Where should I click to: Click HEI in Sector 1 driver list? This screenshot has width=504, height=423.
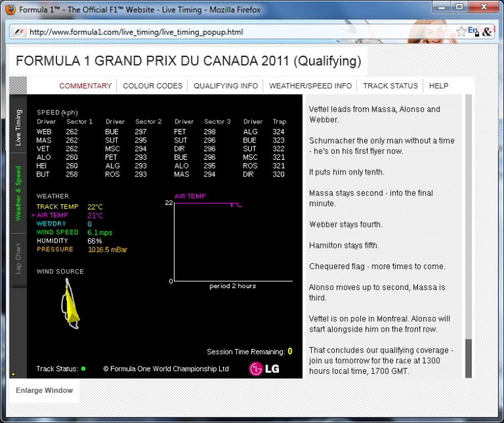[x=42, y=166]
